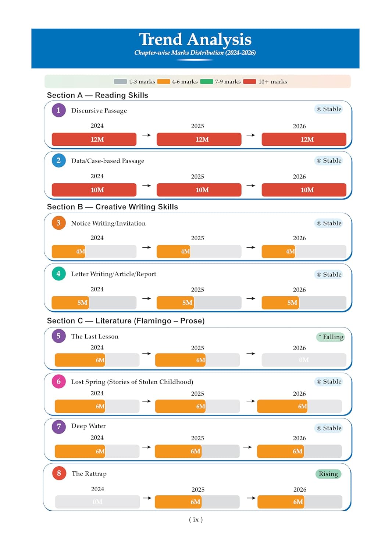This screenshot has width=392, height=552.
Task: Click the 2026 0M bar for The Last Lesson
Action: tap(304, 360)
